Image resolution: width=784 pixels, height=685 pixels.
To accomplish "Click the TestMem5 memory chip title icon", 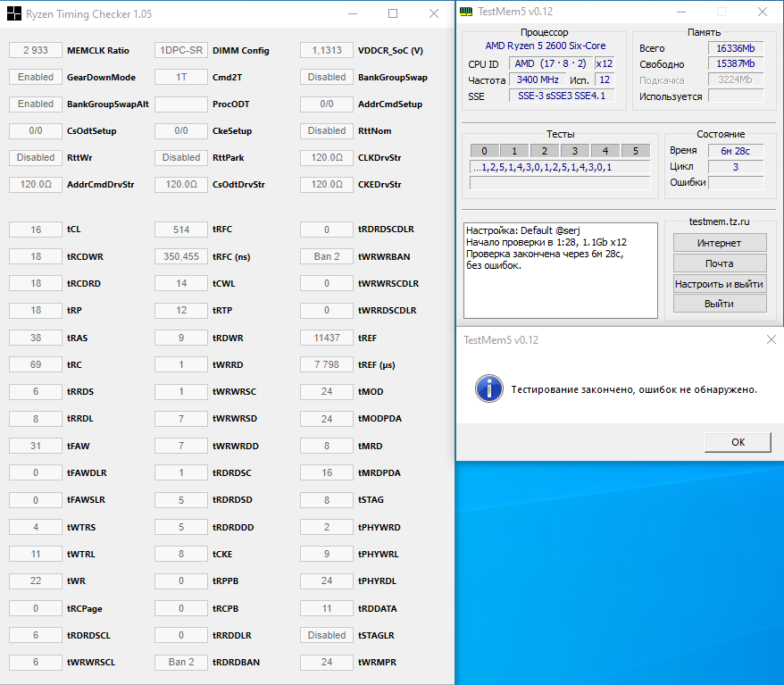I will click(x=465, y=12).
